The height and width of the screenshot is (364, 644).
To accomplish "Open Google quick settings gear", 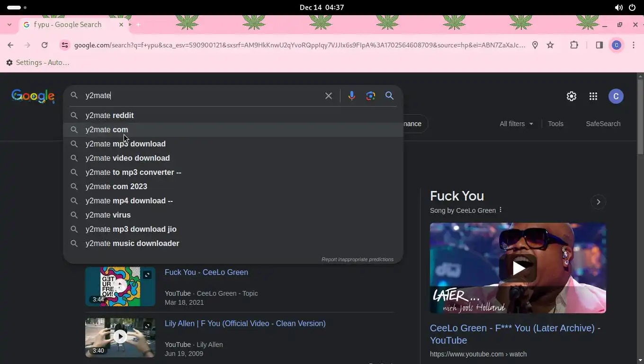I will (x=572, y=96).
